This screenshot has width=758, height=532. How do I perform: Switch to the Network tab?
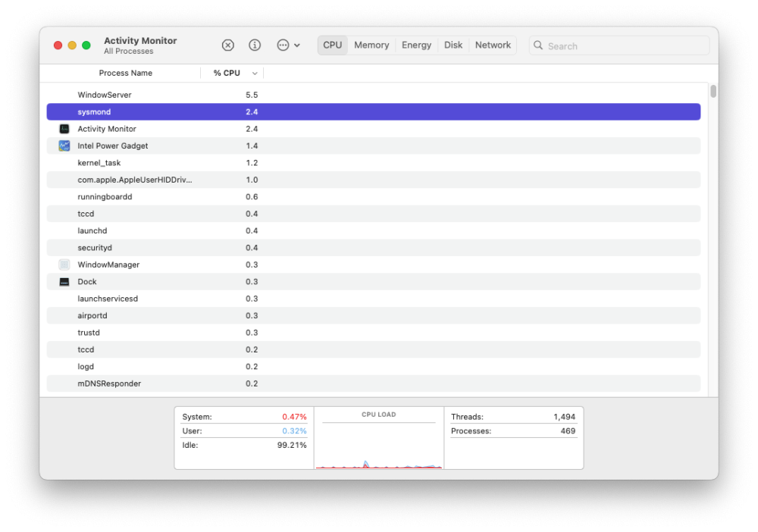point(493,45)
